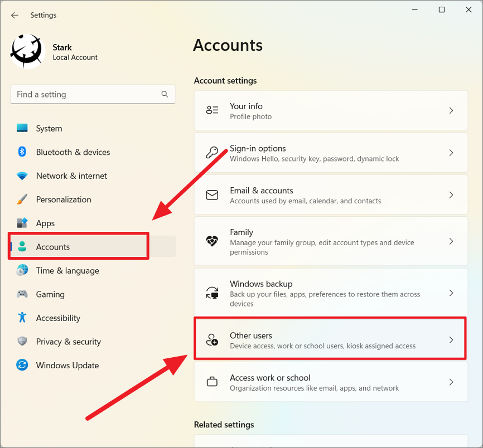
Task: Click the System monitor icon
Action: tap(22, 128)
